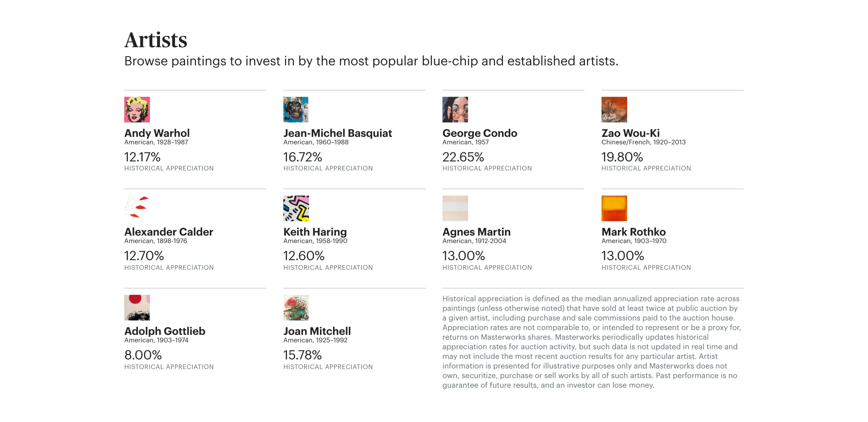This screenshot has height=422, width=868.
Task: Open the Alexander Calder name link
Action: click(168, 232)
